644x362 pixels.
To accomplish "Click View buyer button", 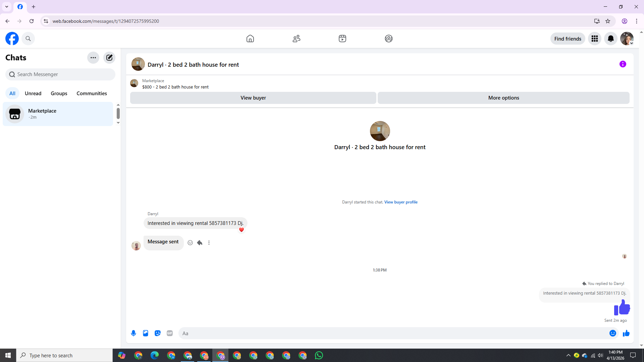I will pyautogui.click(x=253, y=98).
